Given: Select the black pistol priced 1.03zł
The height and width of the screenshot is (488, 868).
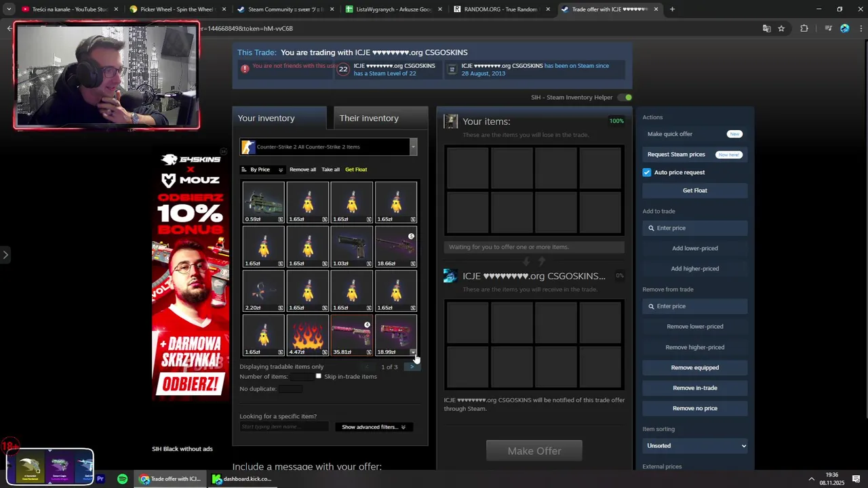Looking at the screenshot, I should point(352,246).
